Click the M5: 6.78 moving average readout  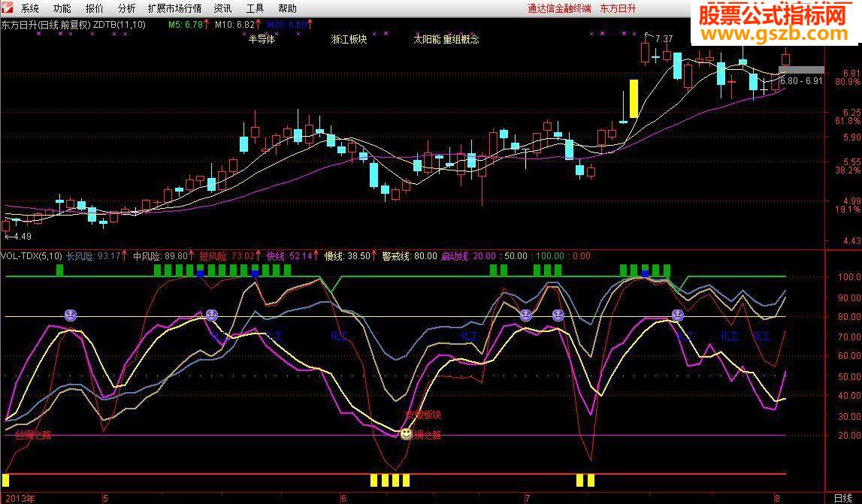pos(186,24)
